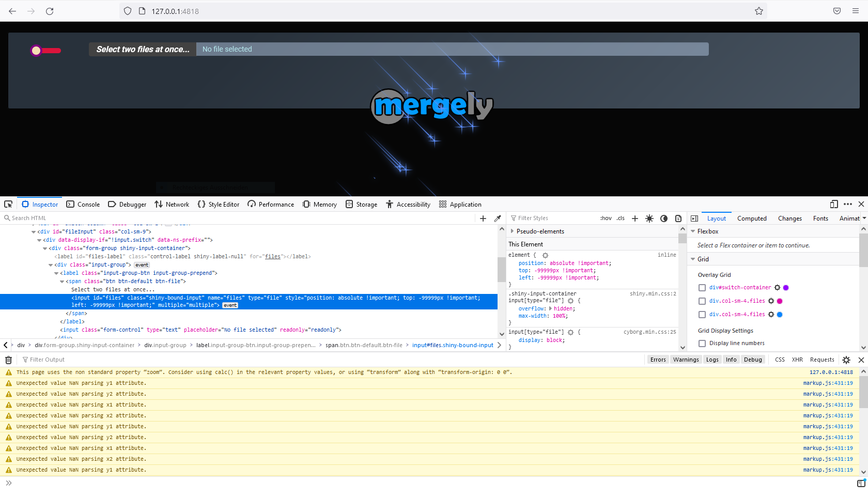The image size is (868, 499).
Task: Click the event badge on input-group div
Action: pos(142,265)
